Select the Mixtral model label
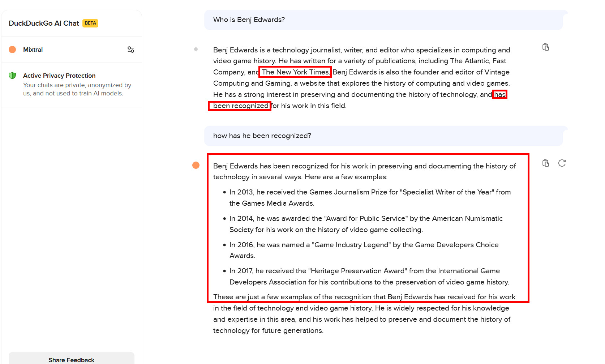Viewport: 605px width, 364px height. pyautogui.click(x=33, y=50)
